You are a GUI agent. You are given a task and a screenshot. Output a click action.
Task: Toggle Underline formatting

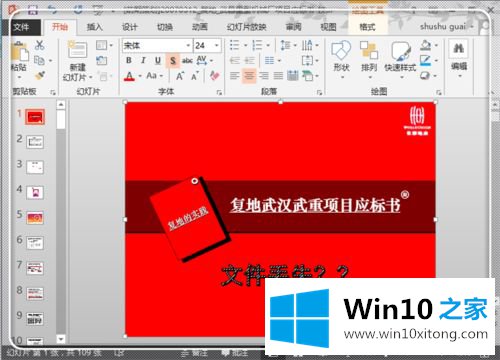[158, 60]
